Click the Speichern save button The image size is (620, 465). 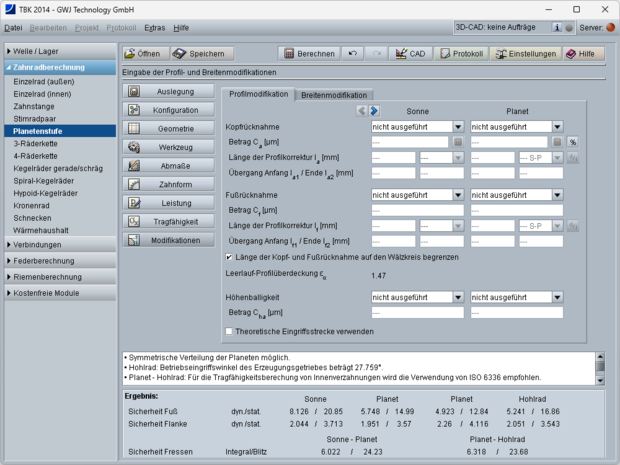(203, 53)
